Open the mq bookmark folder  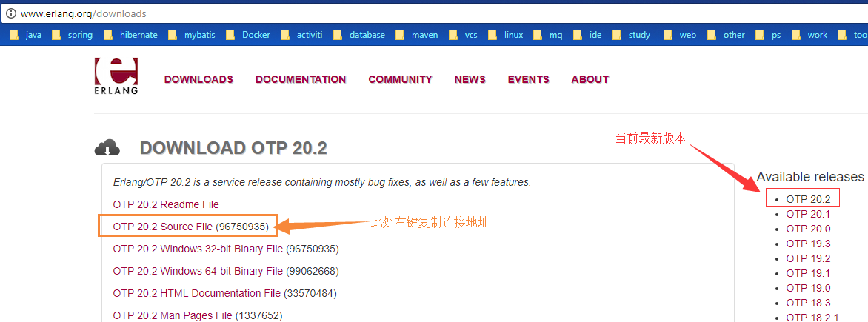549,35
